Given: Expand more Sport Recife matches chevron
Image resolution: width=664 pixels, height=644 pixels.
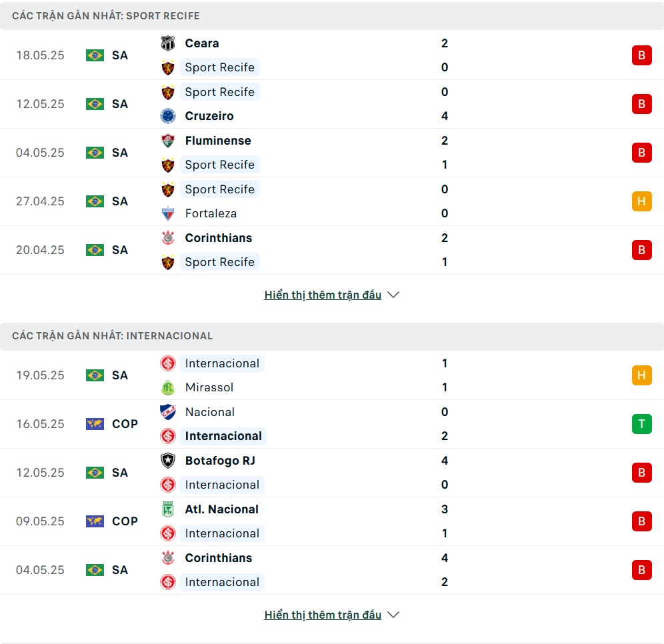Looking at the screenshot, I should pyautogui.click(x=393, y=295).
